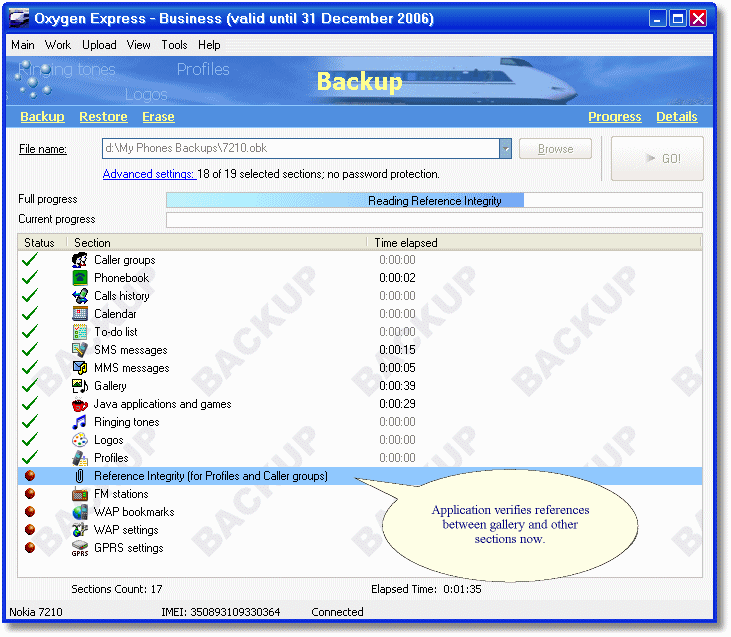The height and width of the screenshot is (637, 731).
Task: Open the Work menu
Action: (x=58, y=45)
